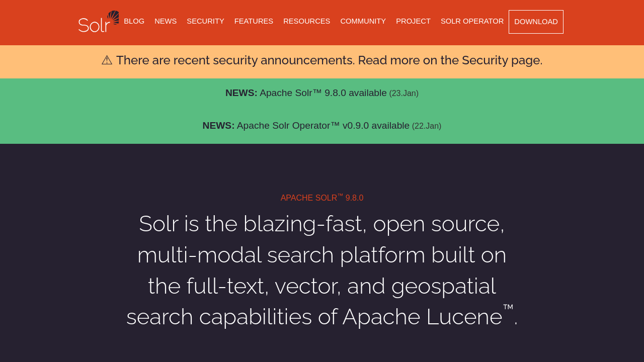Click 'Apache Lucene' in the hero headline

(423, 317)
